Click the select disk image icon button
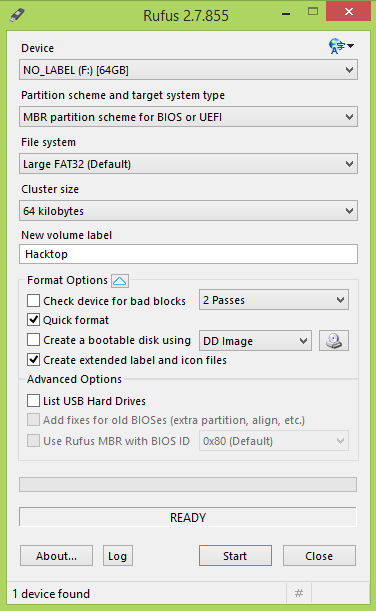Viewport: 376px width, 611px height. [x=334, y=341]
